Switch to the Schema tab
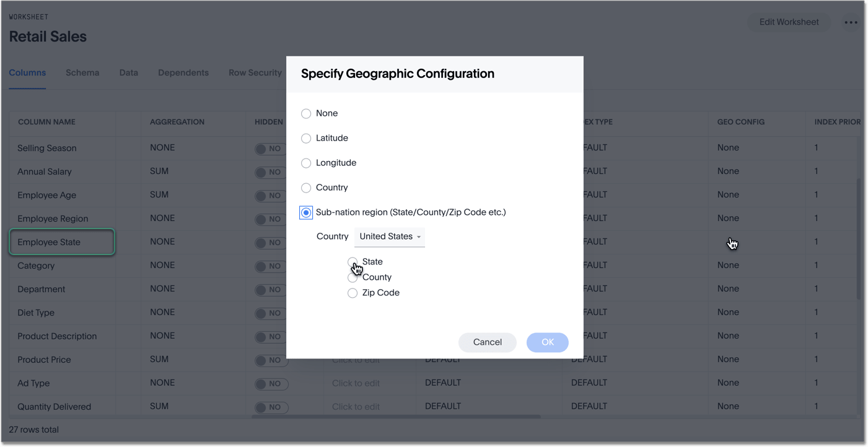Screen dimensions: 868x447 pyautogui.click(x=82, y=72)
